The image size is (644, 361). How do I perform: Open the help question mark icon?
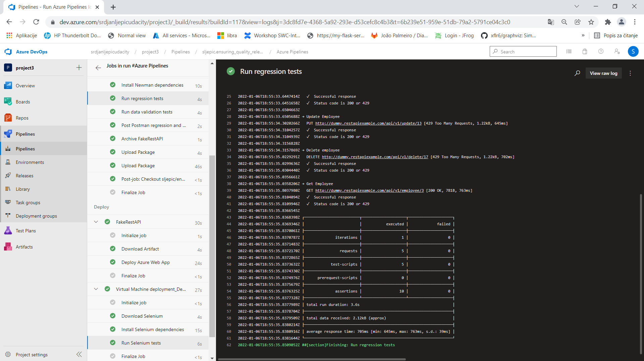click(x=600, y=51)
